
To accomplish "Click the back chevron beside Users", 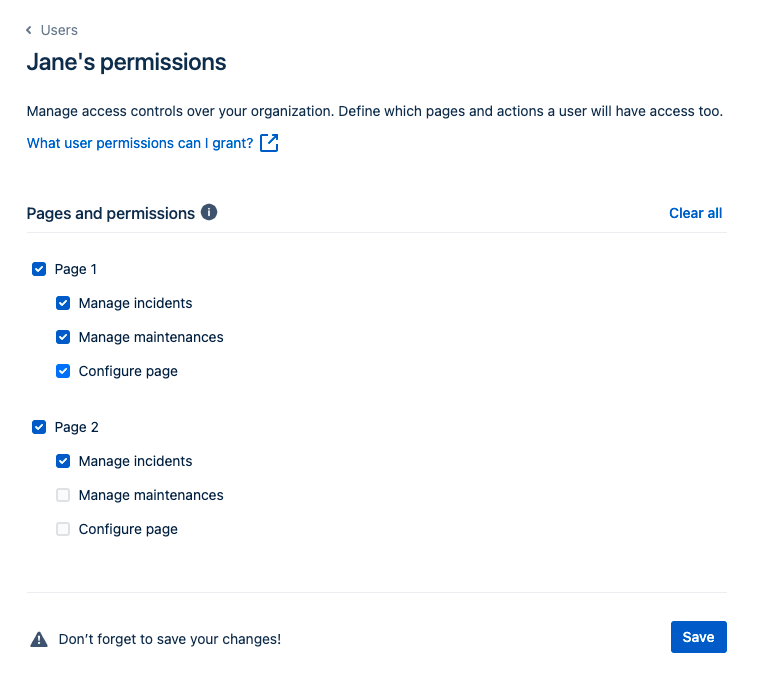I will 29,30.
